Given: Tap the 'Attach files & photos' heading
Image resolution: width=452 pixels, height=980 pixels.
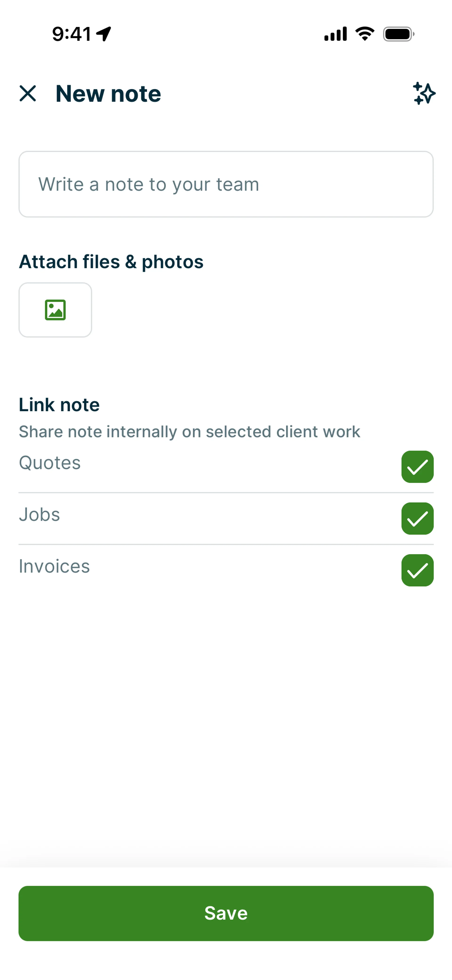Looking at the screenshot, I should [111, 262].
